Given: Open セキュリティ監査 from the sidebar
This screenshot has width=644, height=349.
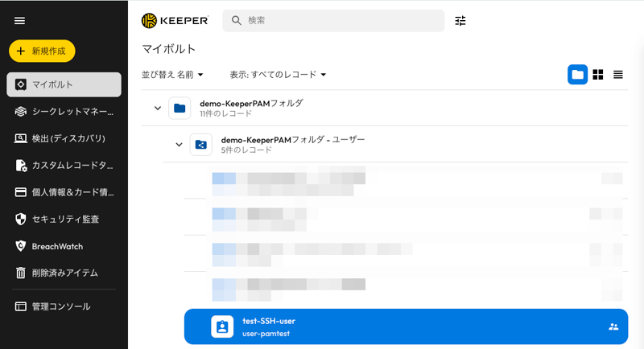Looking at the screenshot, I should [64, 219].
